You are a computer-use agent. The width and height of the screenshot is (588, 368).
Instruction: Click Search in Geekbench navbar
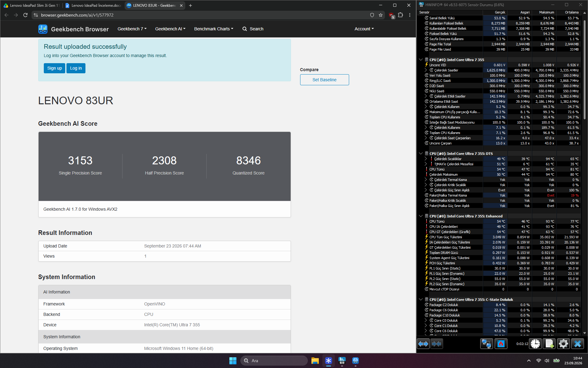tap(253, 29)
